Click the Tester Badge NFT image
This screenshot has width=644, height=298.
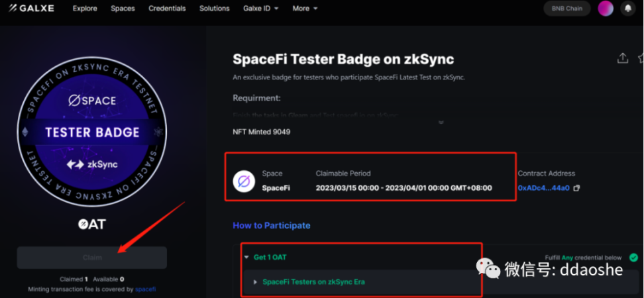91,133
